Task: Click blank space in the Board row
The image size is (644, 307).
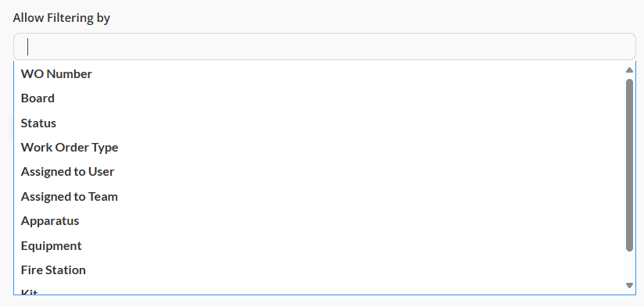Action: click(328, 98)
